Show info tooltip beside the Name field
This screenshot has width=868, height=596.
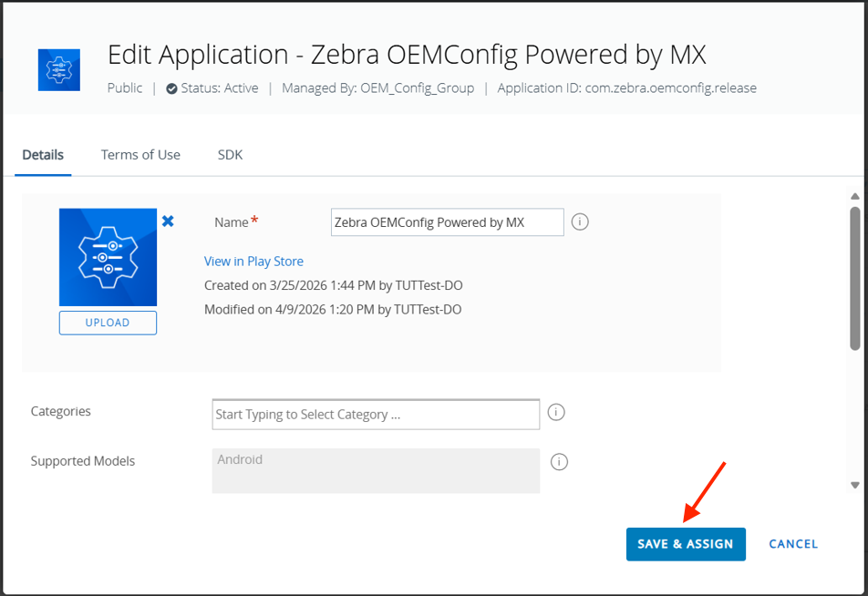point(580,221)
